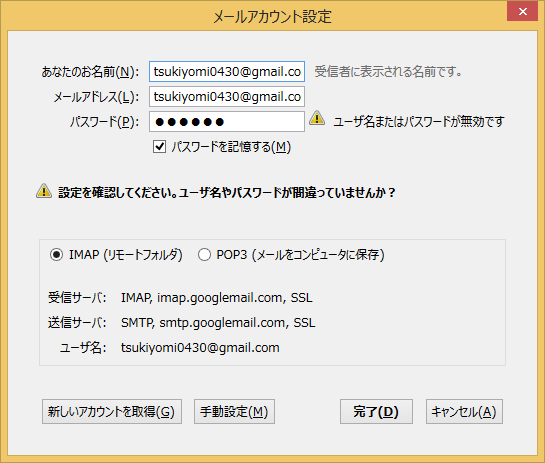545x463 pixels.
Task: Click the 受信サーバ IMAP server text
Action: point(217,298)
